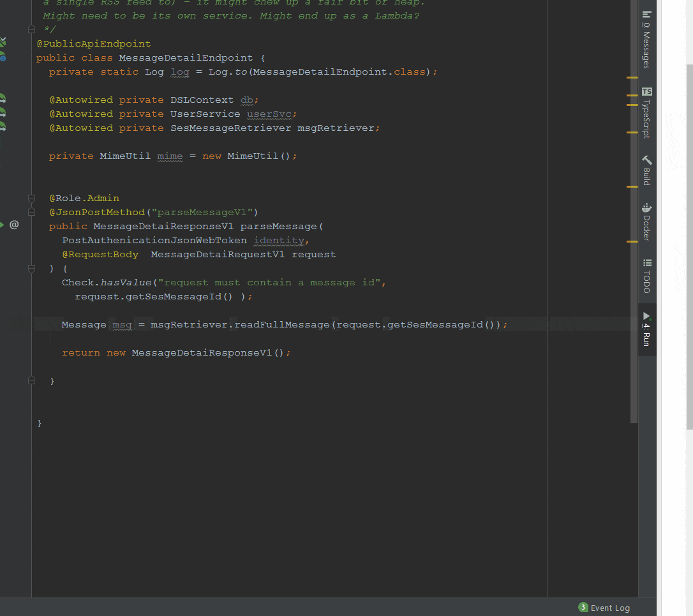Screen dimensions: 693x616
Task: Click the 'return' keyword
Action: (x=81, y=353)
